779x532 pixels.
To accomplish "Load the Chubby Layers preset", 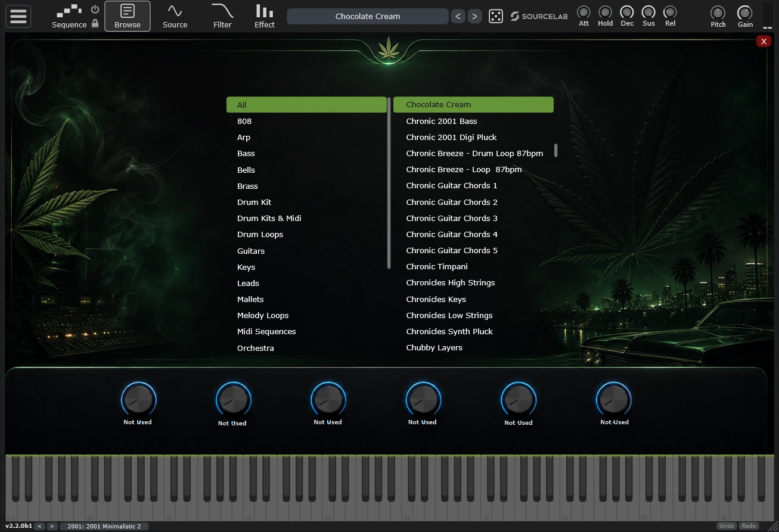I will click(473, 347).
